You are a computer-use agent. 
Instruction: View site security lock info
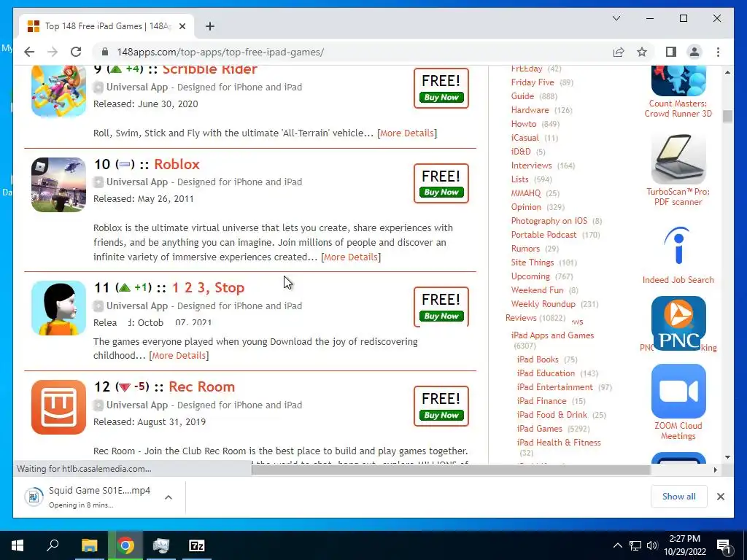105,52
